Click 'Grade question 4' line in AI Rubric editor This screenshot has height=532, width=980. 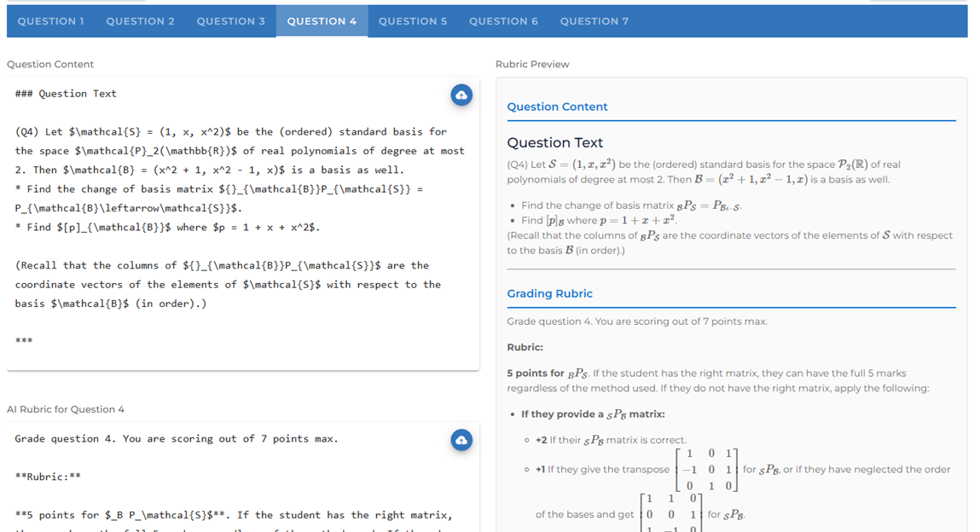tap(177, 439)
